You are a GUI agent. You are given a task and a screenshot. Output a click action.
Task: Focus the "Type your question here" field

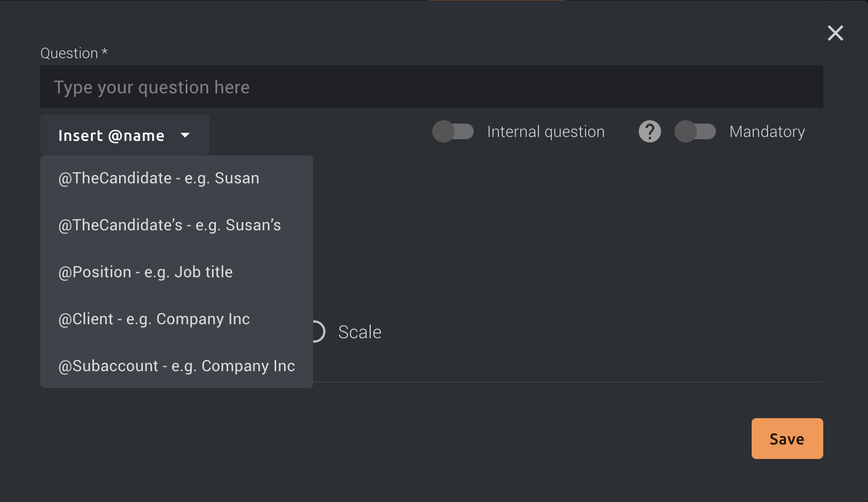431,87
